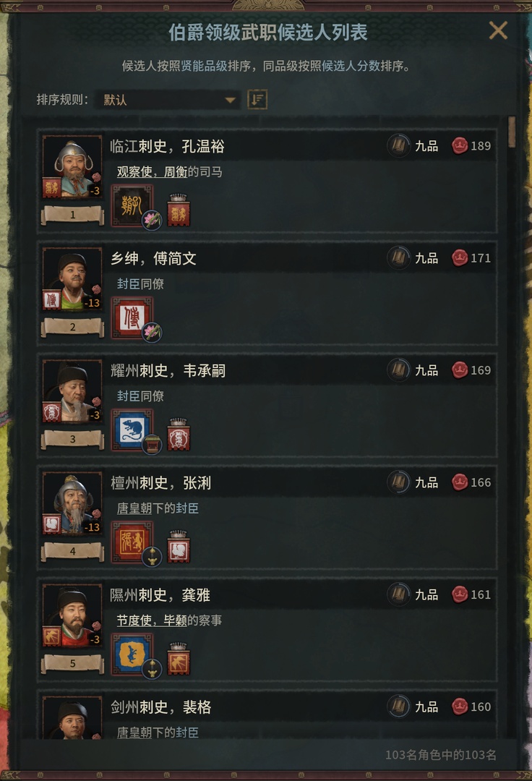Image resolution: width=532 pixels, height=781 pixels.
Task: Select candidate row 耀州刺史, 韦承嗣
Action: point(267,404)
